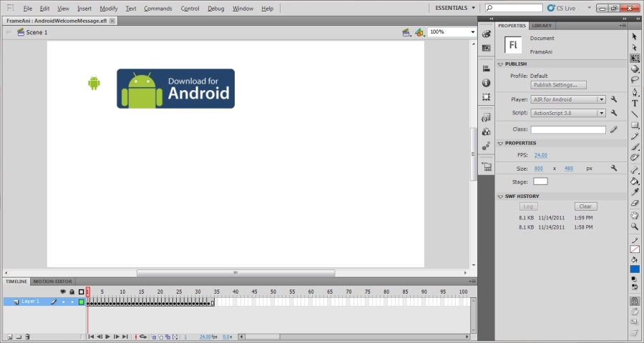Toggle show/hide all layers eye icon
644x343 pixels.
[x=63, y=292]
